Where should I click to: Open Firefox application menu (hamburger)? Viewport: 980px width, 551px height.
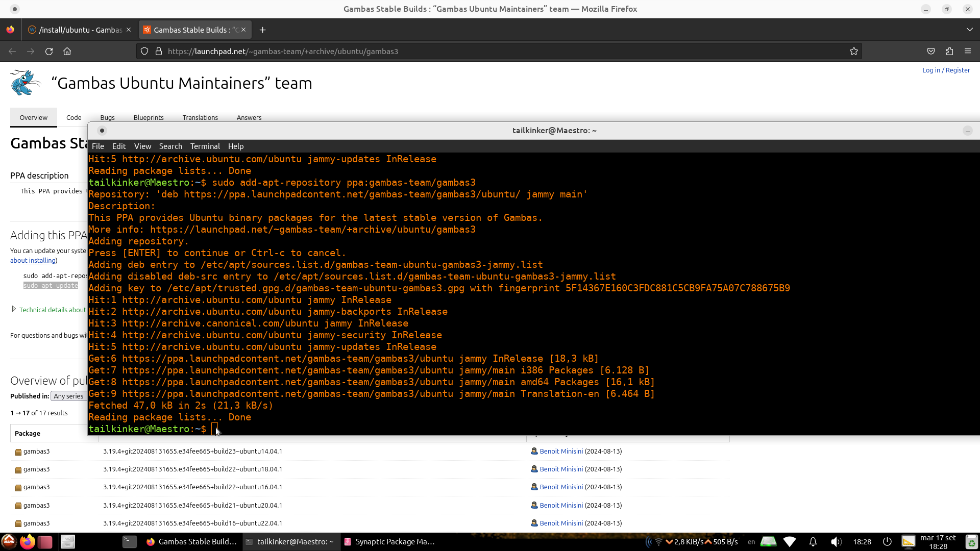pyautogui.click(x=968, y=51)
